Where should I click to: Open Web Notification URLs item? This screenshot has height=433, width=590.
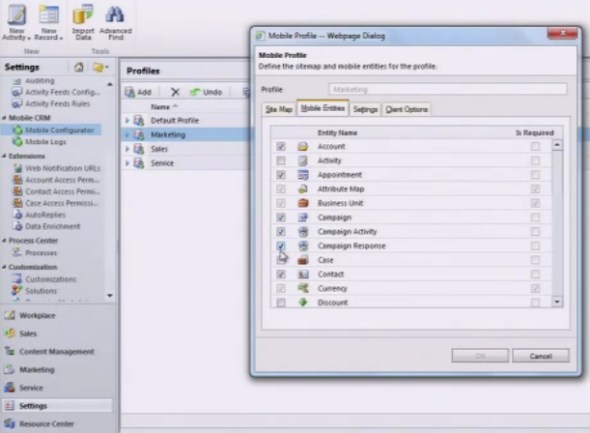click(57, 168)
